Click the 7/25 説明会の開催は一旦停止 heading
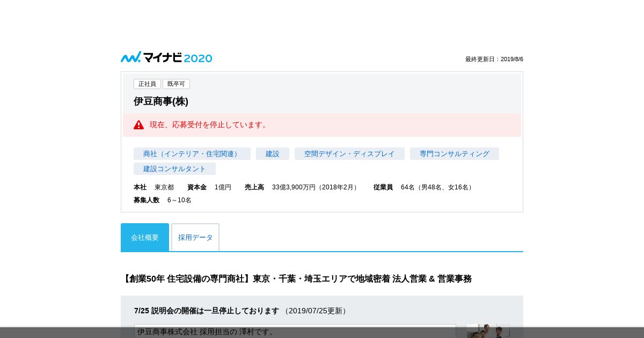 coord(207,311)
